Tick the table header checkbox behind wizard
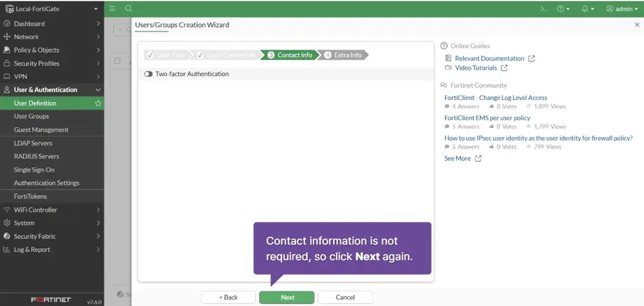Screen dimensions: 644x306 click(x=117, y=61)
